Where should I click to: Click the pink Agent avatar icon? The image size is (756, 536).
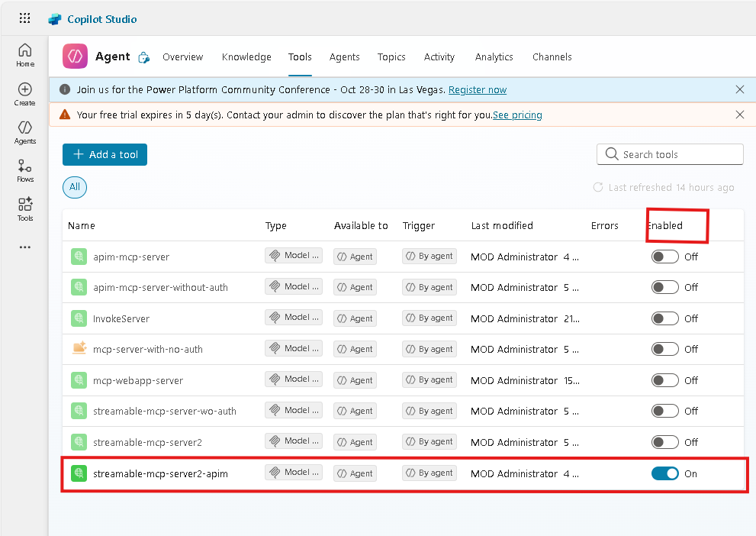[75, 57]
